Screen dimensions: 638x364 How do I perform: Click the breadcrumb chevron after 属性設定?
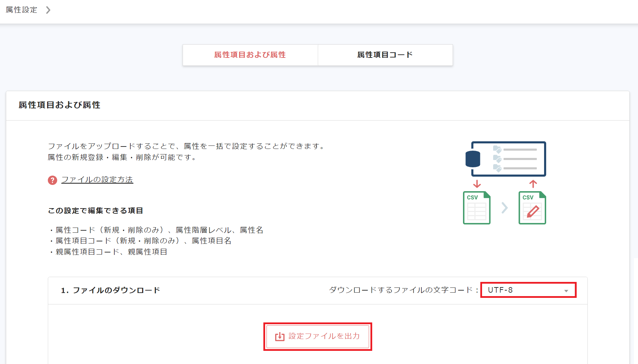(x=48, y=10)
